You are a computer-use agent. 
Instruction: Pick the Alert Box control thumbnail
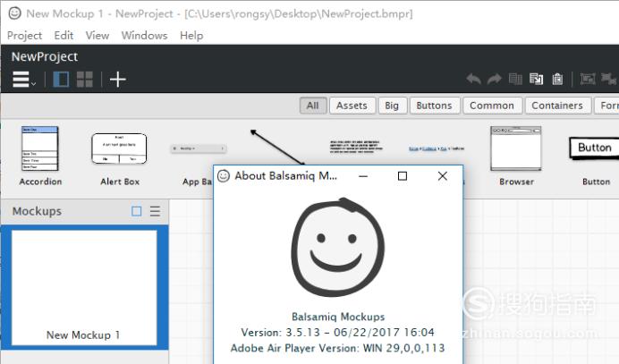coord(119,148)
